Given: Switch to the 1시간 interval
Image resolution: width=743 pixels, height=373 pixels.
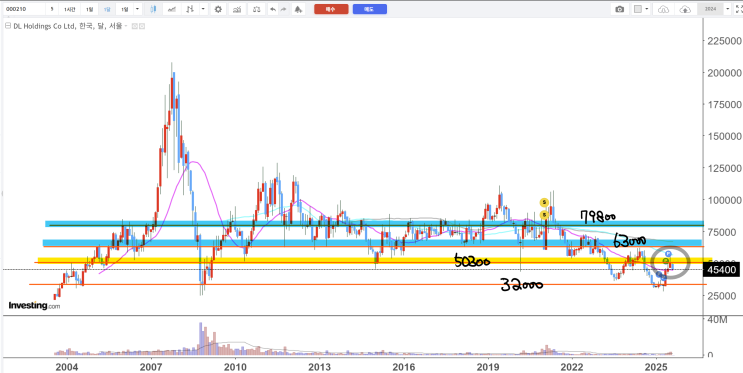Looking at the screenshot, I should 70,9.
